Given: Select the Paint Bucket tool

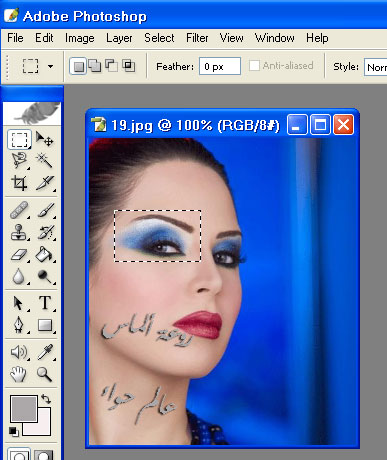Looking at the screenshot, I should click(x=44, y=254).
